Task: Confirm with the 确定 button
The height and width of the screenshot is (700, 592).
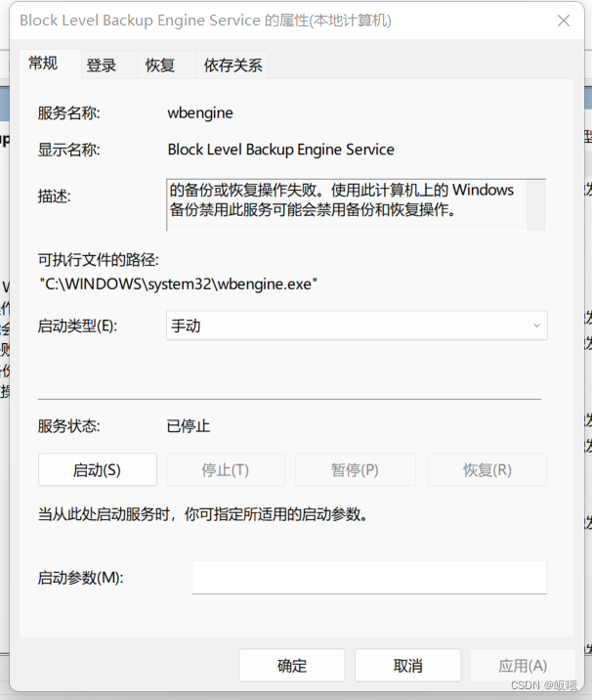Action: (x=292, y=666)
